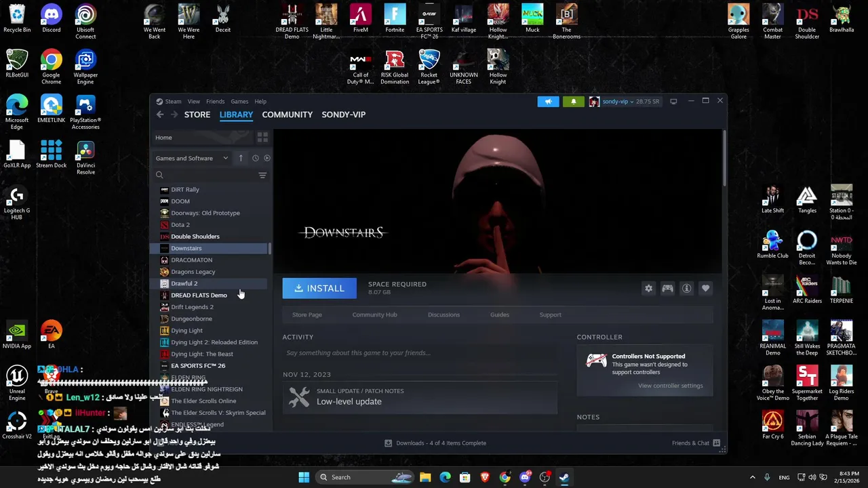Click the library sort-ascending arrow button
Image resolution: width=868 pixels, height=488 pixels.
click(x=240, y=158)
